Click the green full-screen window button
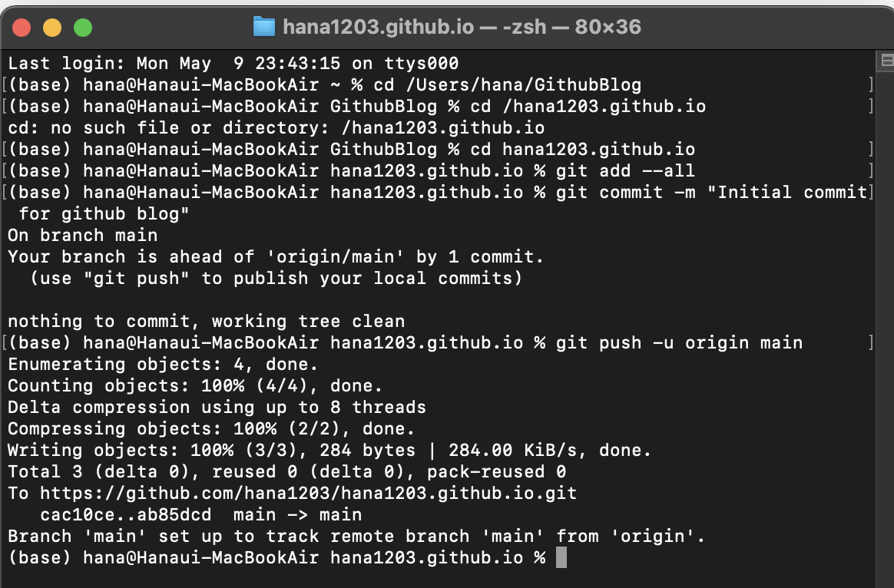894x588 pixels. coord(83,26)
